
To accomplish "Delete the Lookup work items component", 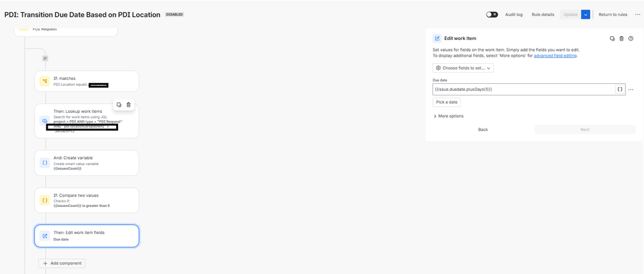I will [128, 104].
